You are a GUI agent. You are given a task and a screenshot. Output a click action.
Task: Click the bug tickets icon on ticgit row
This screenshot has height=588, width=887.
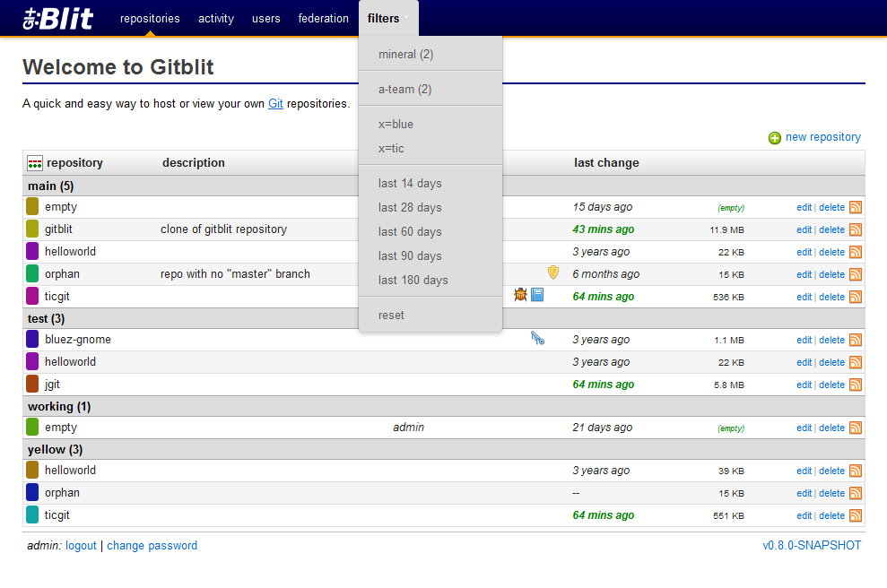click(x=520, y=295)
